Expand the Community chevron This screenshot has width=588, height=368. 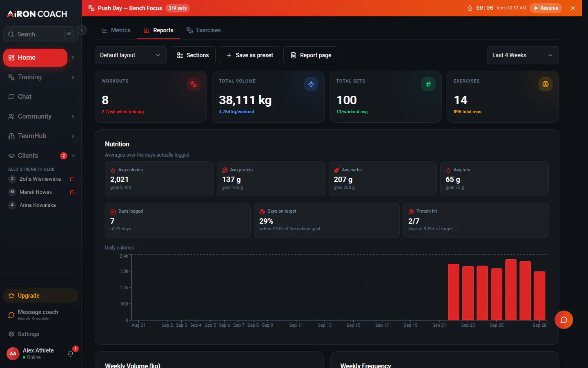point(73,117)
